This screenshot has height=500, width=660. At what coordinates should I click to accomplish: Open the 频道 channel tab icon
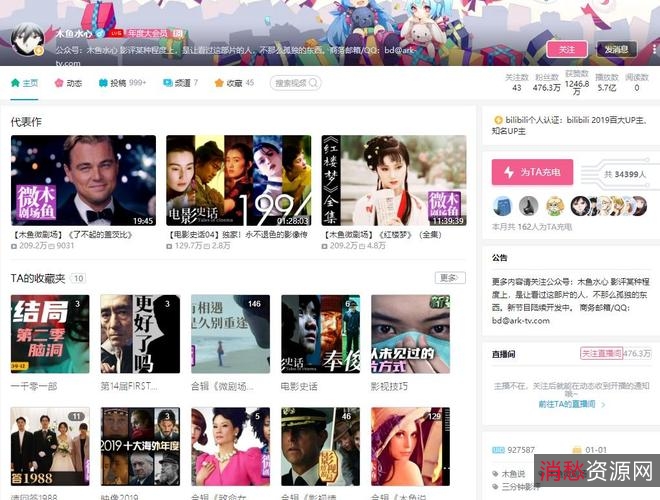(168, 83)
